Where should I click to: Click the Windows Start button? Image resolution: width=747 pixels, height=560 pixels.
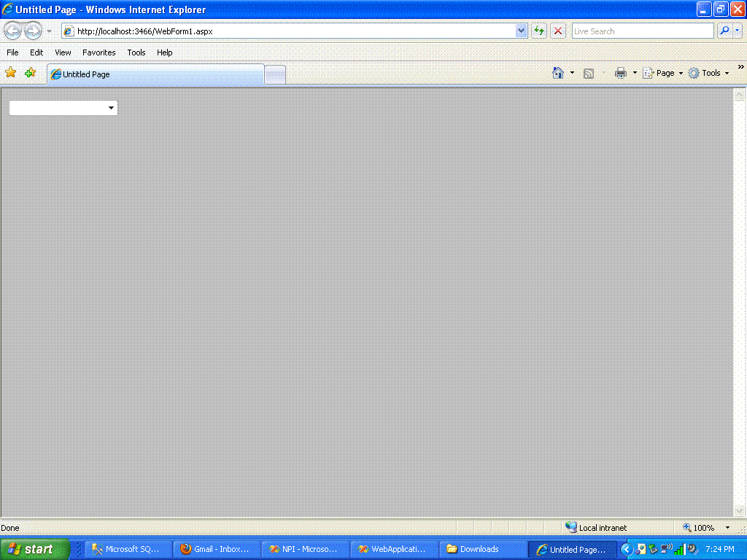(34, 549)
